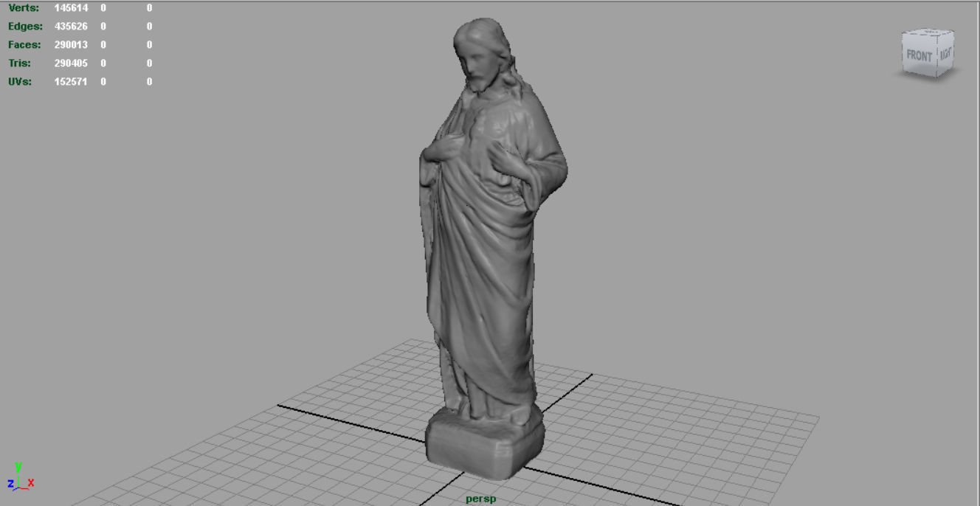Click the UV count value 152571
Image resolution: width=980 pixels, height=506 pixels.
pyautogui.click(x=71, y=82)
